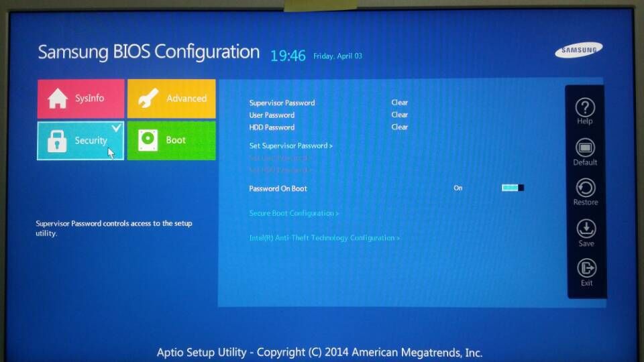Open Secure Boot Configuration submenu
This screenshot has height=362, width=644.
(294, 213)
